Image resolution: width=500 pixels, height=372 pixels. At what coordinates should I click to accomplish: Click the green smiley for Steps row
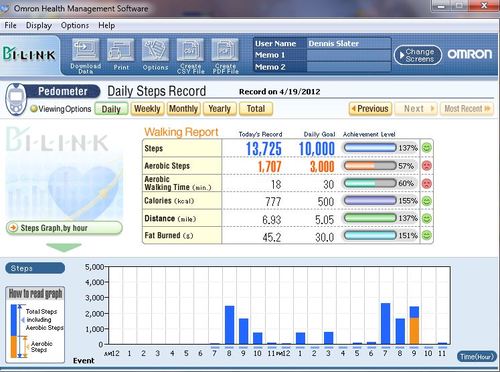pos(427,147)
